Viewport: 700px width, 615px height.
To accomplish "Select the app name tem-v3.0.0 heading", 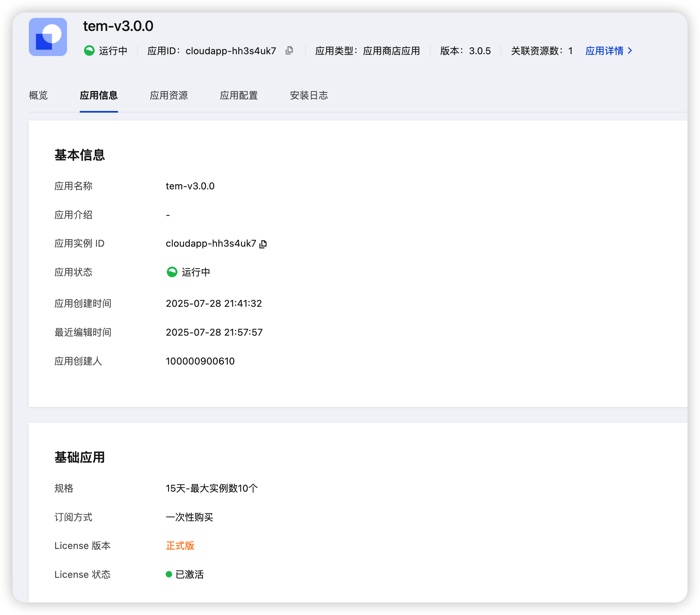I will click(118, 26).
